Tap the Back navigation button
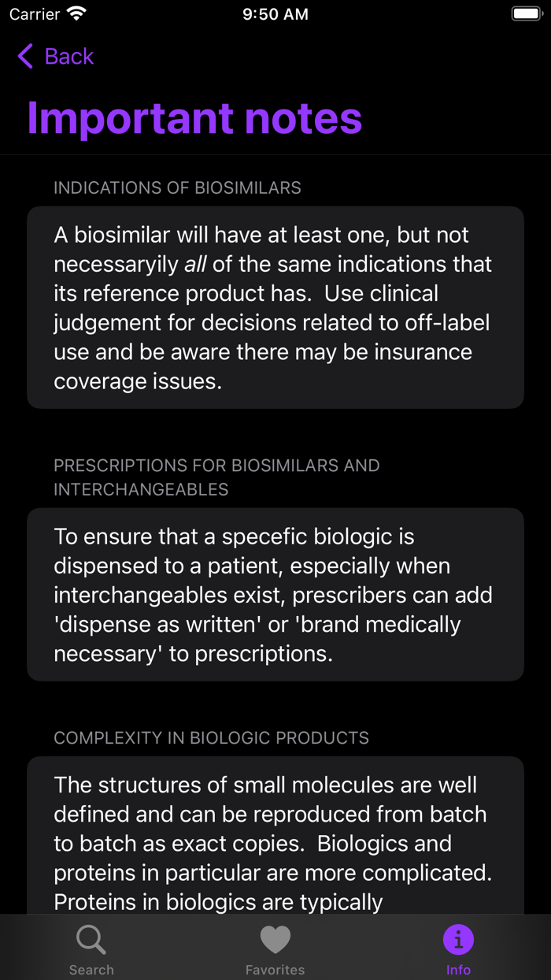The width and height of the screenshot is (551, 980). [54, 56]
